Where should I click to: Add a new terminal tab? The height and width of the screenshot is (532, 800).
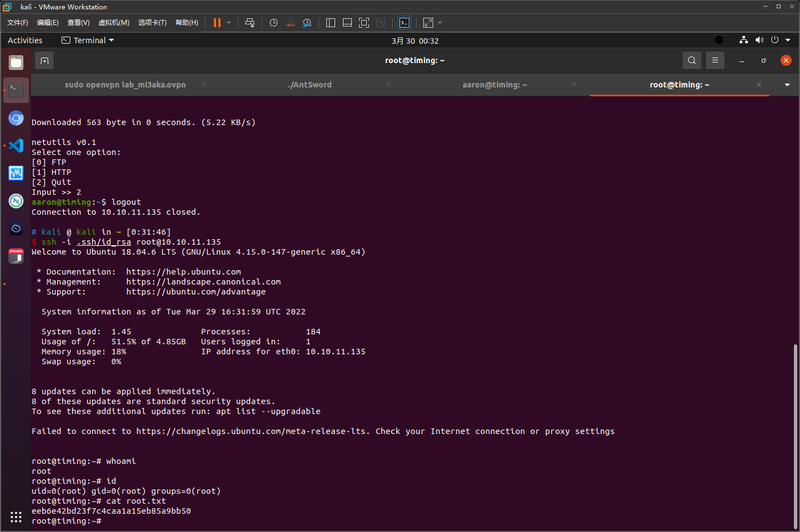(x=45, y=60)
